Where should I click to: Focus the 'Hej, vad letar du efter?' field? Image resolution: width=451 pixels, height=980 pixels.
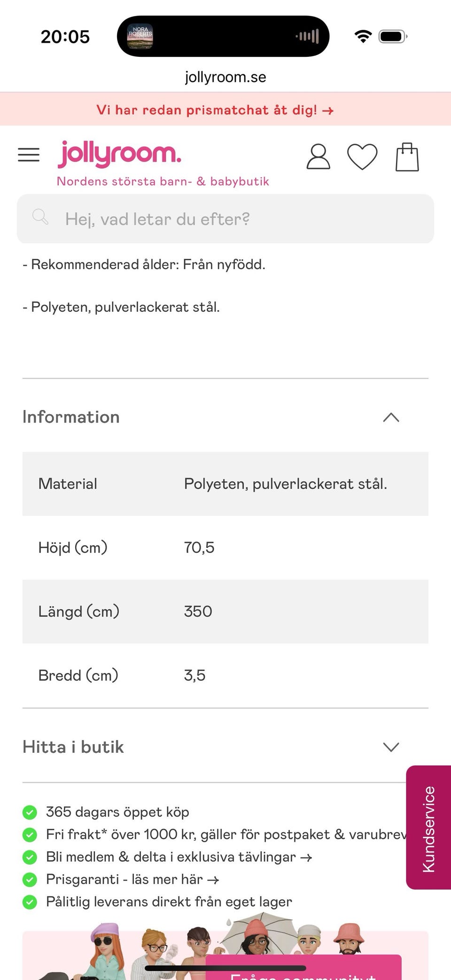225,219
